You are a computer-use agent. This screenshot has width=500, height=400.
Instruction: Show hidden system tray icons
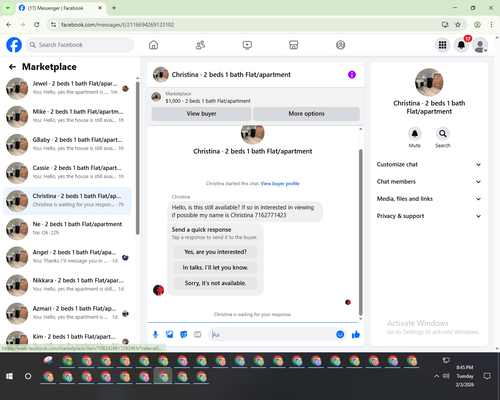click(x=436, y=376)
